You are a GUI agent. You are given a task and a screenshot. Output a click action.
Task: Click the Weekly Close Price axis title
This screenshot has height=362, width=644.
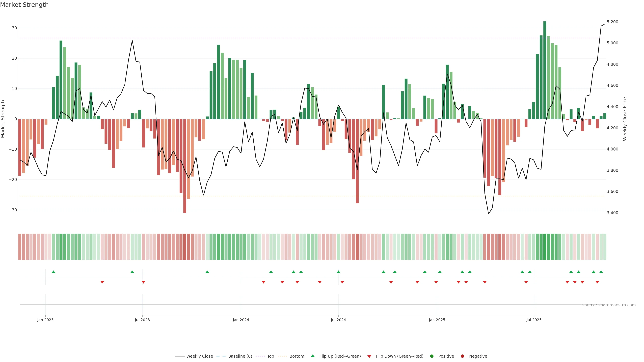[625, 119]
